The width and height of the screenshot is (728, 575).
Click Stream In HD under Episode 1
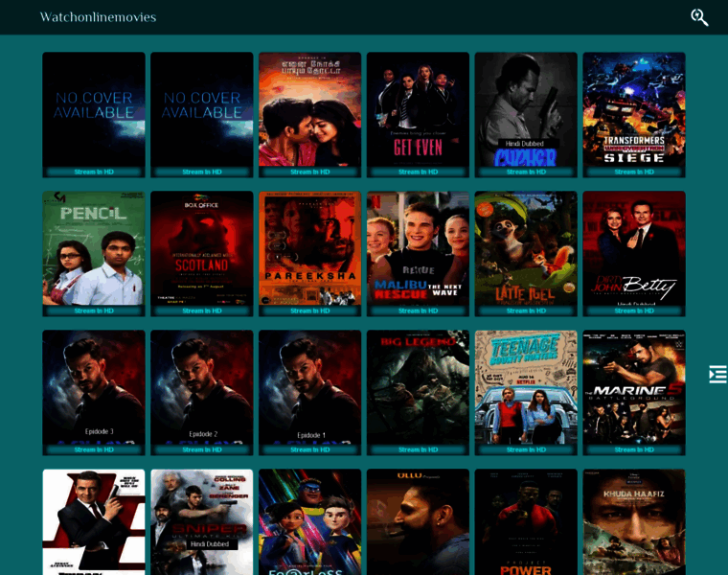310,449
